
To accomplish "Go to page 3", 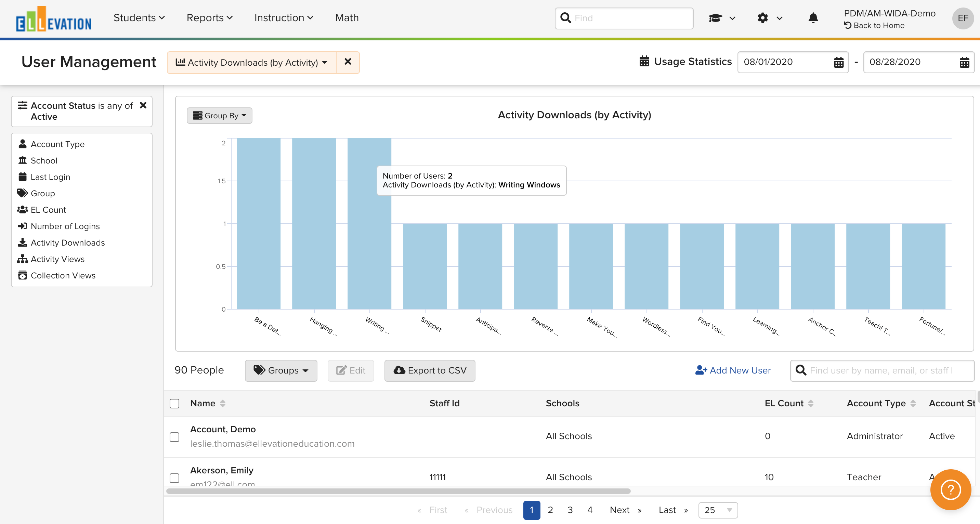I will (x=570, y=510).
